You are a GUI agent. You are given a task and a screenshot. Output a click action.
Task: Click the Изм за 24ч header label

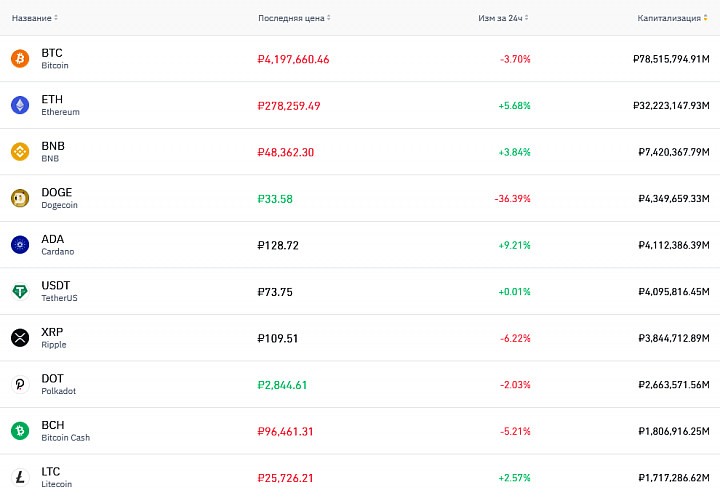click(501, 18)
